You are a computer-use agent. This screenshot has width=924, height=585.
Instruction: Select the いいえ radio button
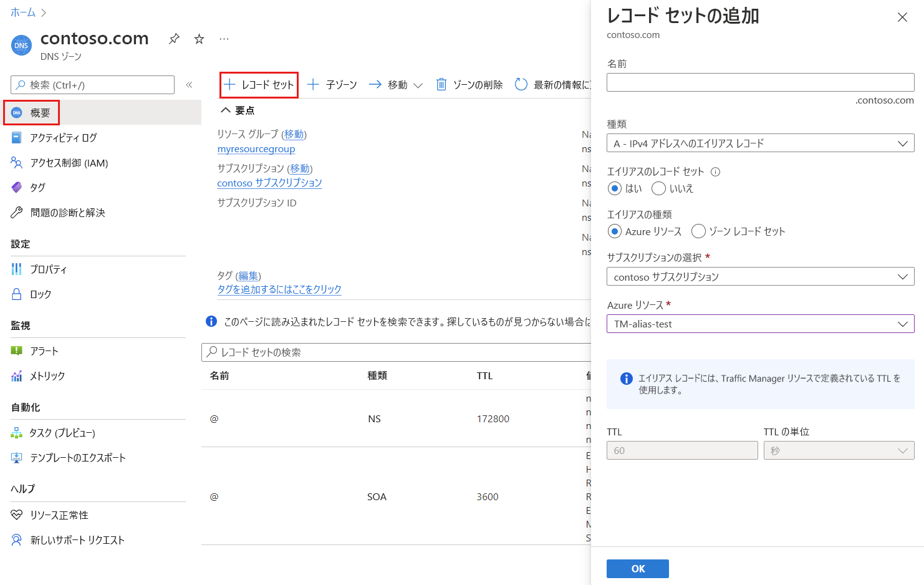pos(658,188)
